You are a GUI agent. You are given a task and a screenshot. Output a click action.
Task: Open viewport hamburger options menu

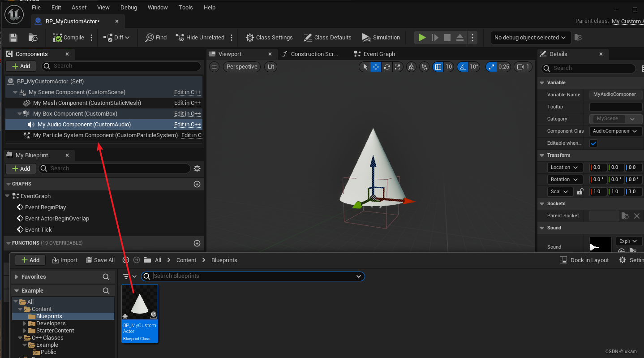[215, 67]
